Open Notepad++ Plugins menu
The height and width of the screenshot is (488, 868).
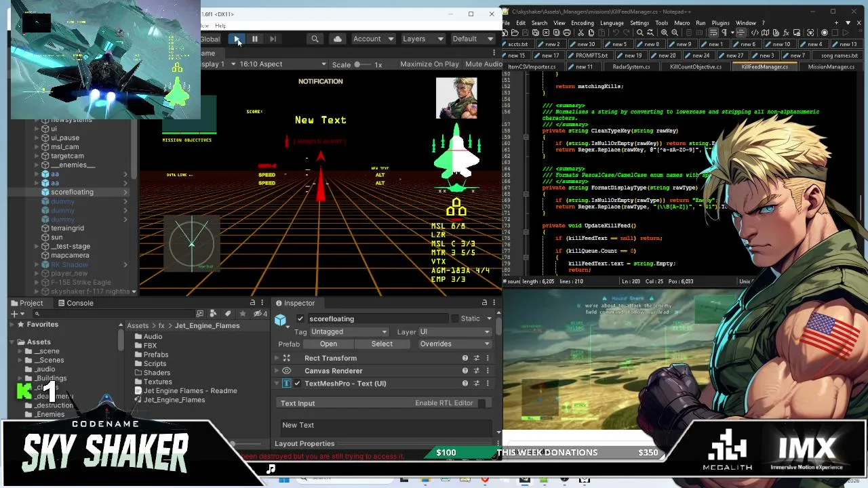click(720, 23)
